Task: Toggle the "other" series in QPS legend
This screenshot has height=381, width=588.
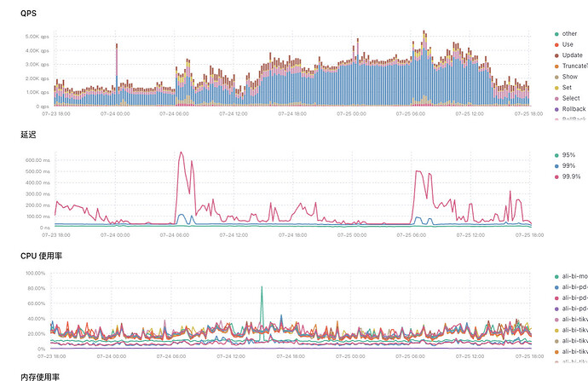Action: coord(566,34)
